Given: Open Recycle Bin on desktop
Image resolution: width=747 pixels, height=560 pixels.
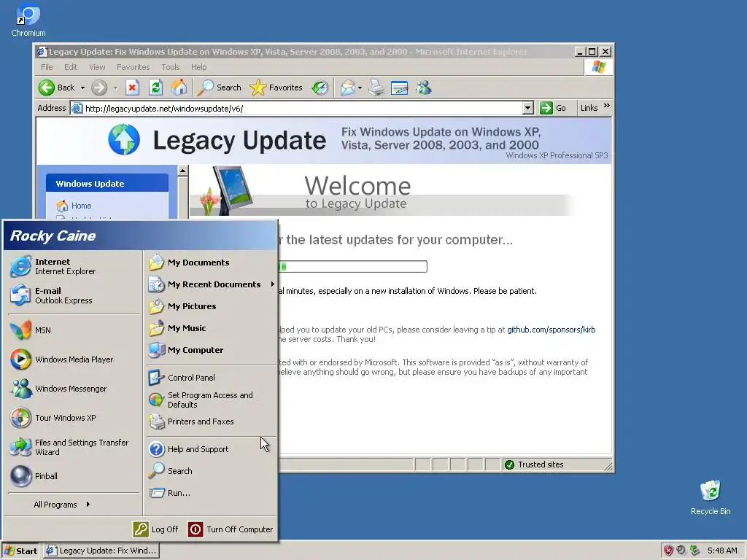Looking at the screenshot, I should click(x=711, y=497).
